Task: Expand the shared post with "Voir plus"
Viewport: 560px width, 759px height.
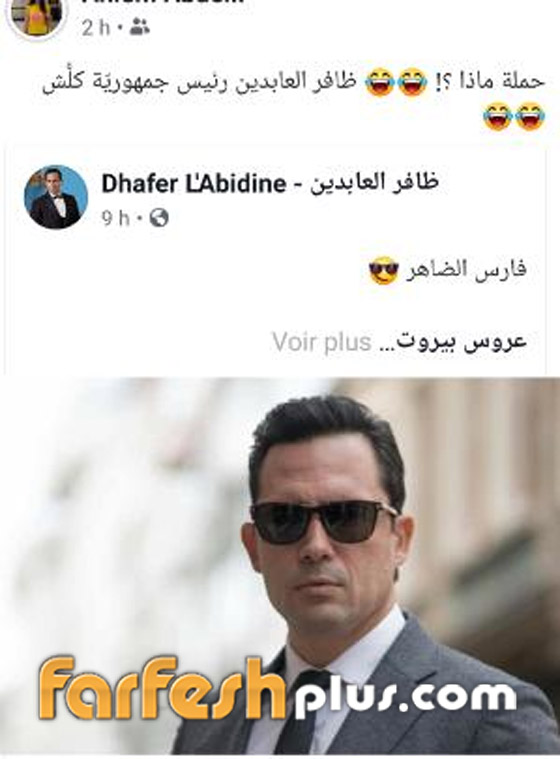Action: [x=321, y=342]
